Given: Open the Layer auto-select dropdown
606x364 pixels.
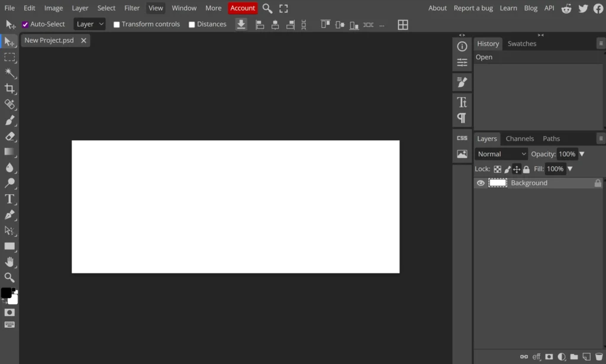Looking at the screenshot, I should point(89,24).
